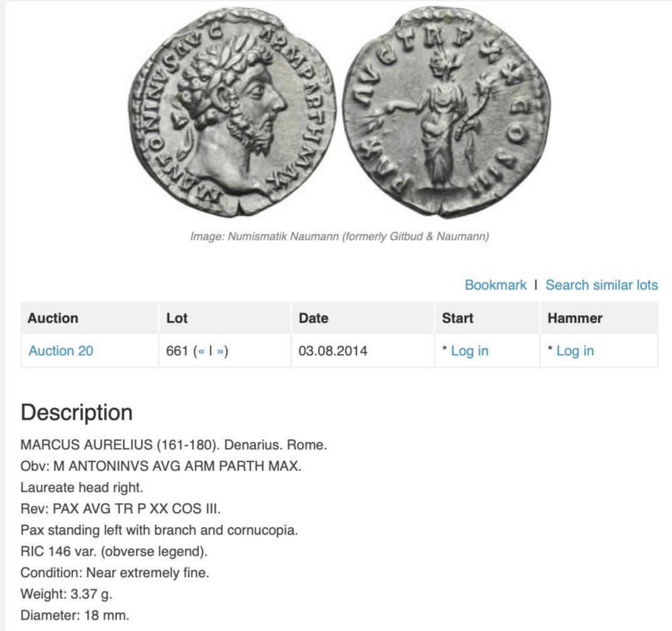Click the Bookmark link
The image size is (672, 631).
[495, 285]
